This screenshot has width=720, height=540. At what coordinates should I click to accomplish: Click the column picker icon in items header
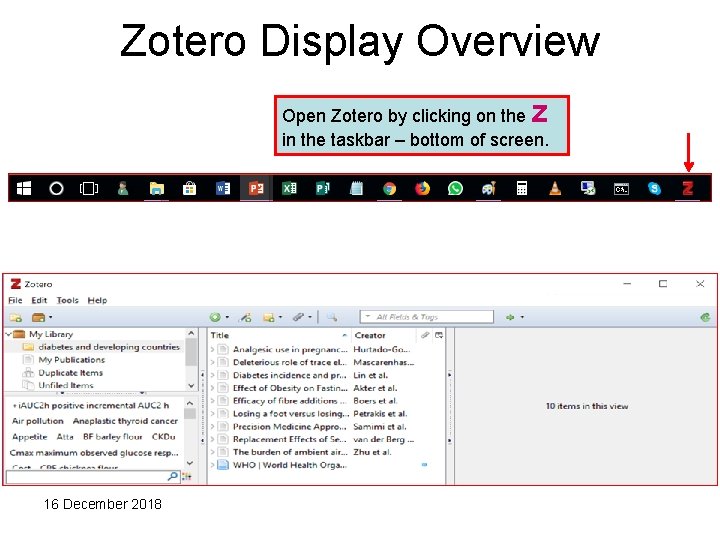439,335
